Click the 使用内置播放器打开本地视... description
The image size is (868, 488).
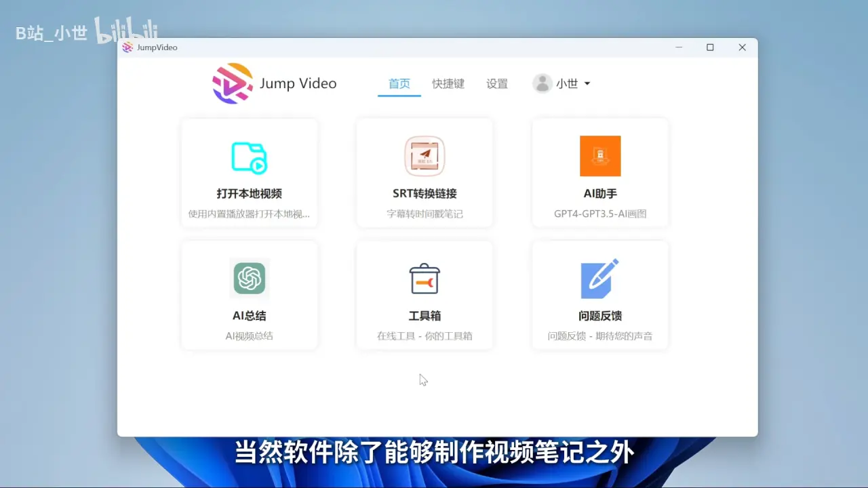(249, 214)
